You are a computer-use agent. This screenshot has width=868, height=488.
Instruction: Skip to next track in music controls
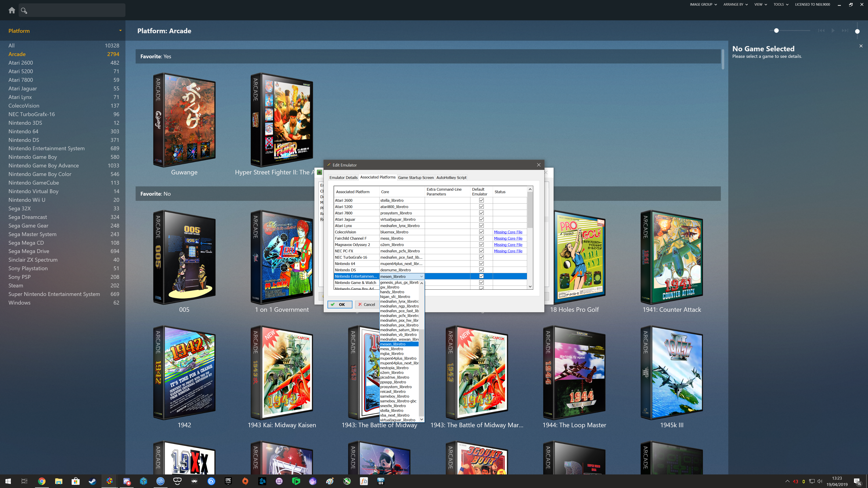(x=845, y=31)
